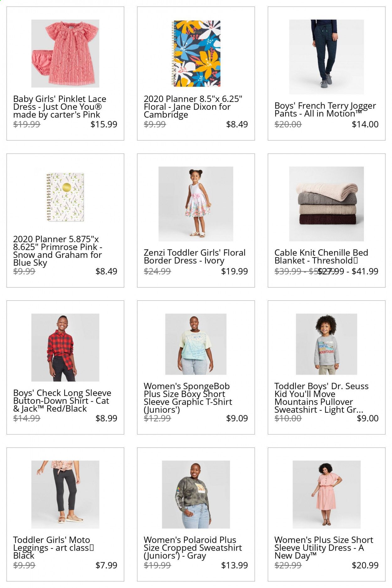
Task: Open the Primrose Pink planner thumbnail
Action: pos(65,197)
